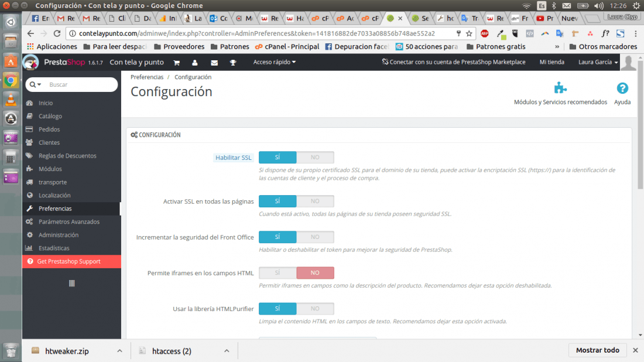The width and height of the screenshot is (644, 362).
Task: Set Incrementar la seguridad del Front Office to NO
Action: click(x=315, y=237)
